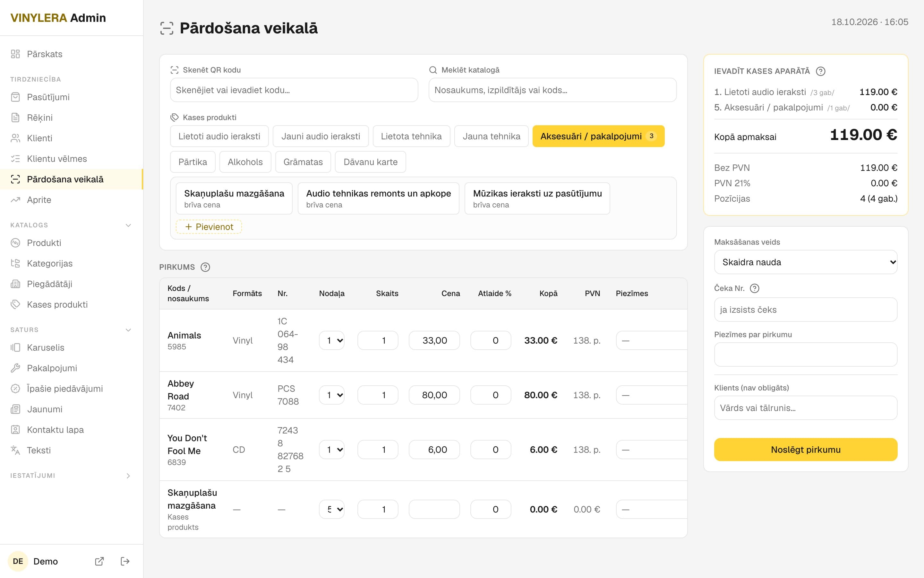Click the Klienti people icon

15,138
